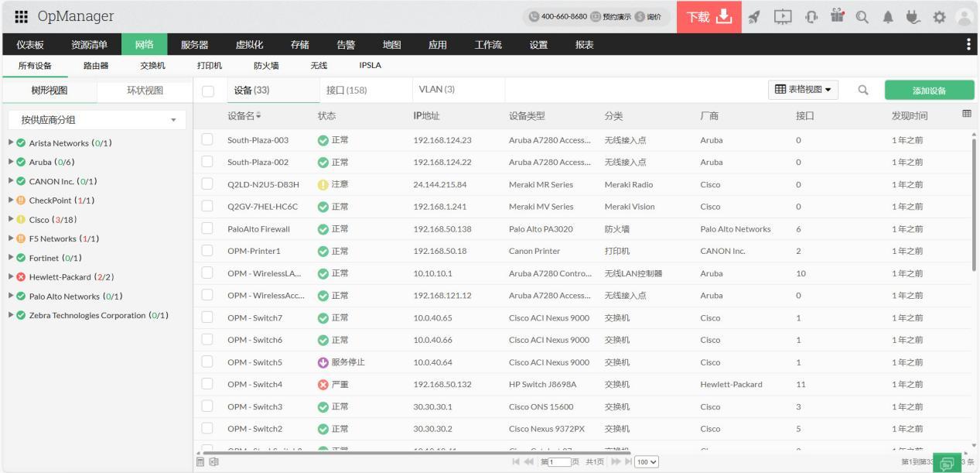Viewport: 980px width, 473px height.
Task: Click the page number input field
Action: click(558, 462)
